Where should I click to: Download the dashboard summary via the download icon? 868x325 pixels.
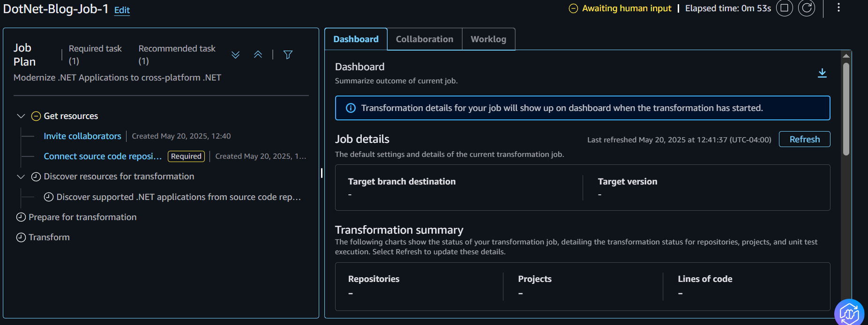[x=822, y=73]
